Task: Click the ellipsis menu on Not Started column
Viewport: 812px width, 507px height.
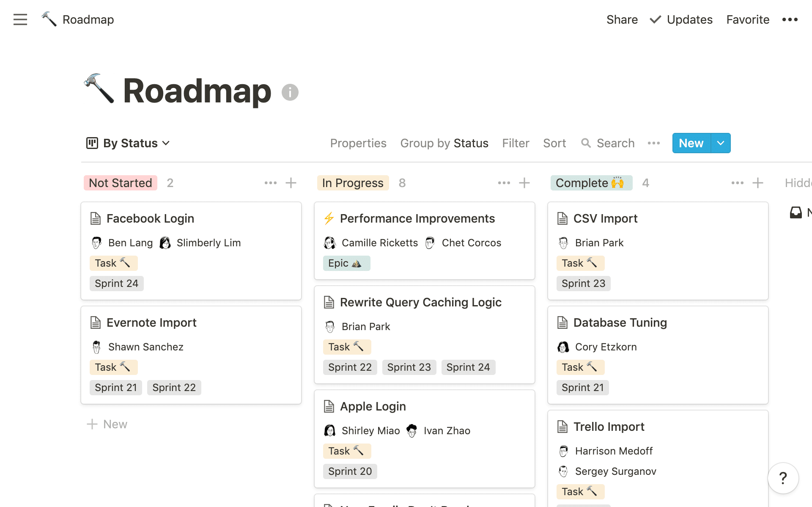Action: (271, 182)
